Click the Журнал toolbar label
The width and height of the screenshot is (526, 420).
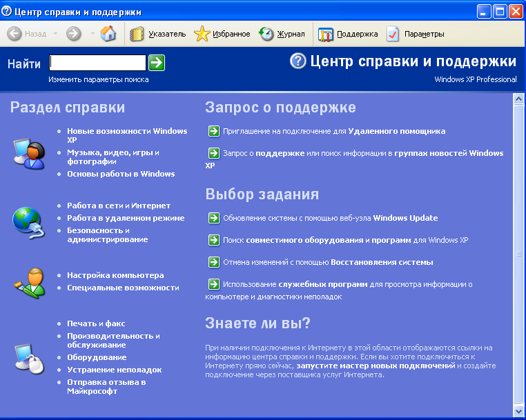tap(291, 34)
